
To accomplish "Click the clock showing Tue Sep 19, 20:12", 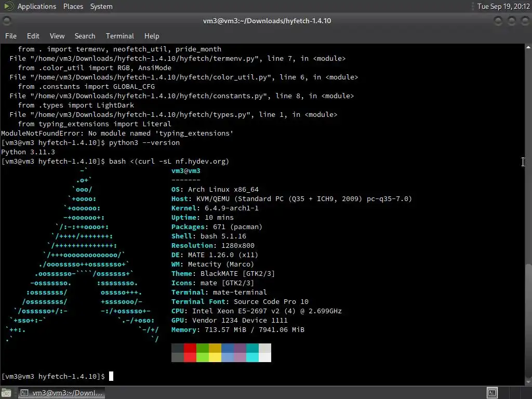I will click(x=503, y=6).
